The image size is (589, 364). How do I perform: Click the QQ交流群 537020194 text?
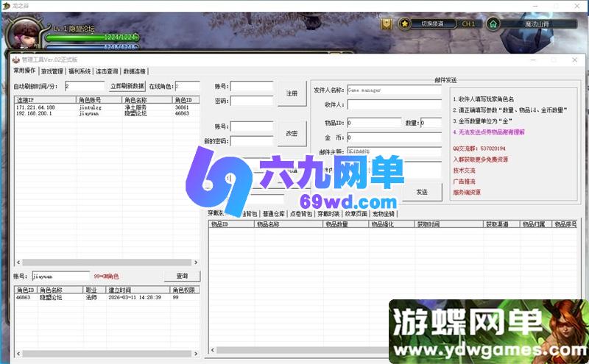479,149
